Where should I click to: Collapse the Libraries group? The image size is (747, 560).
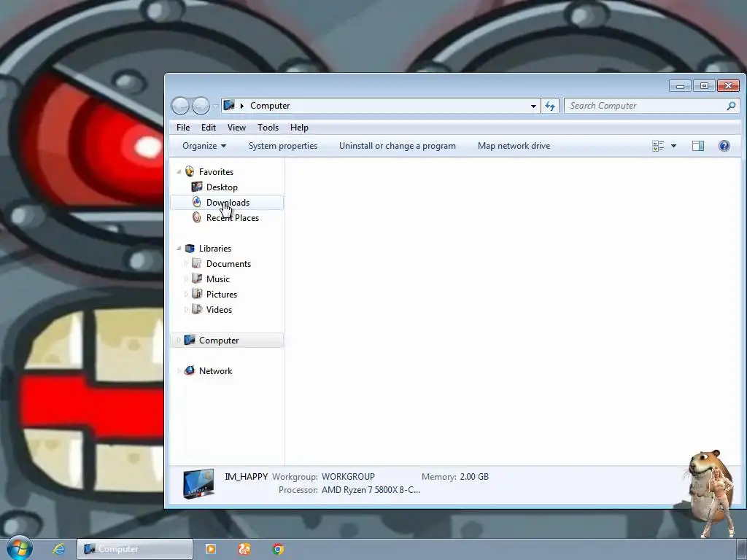tap(179, 249)
